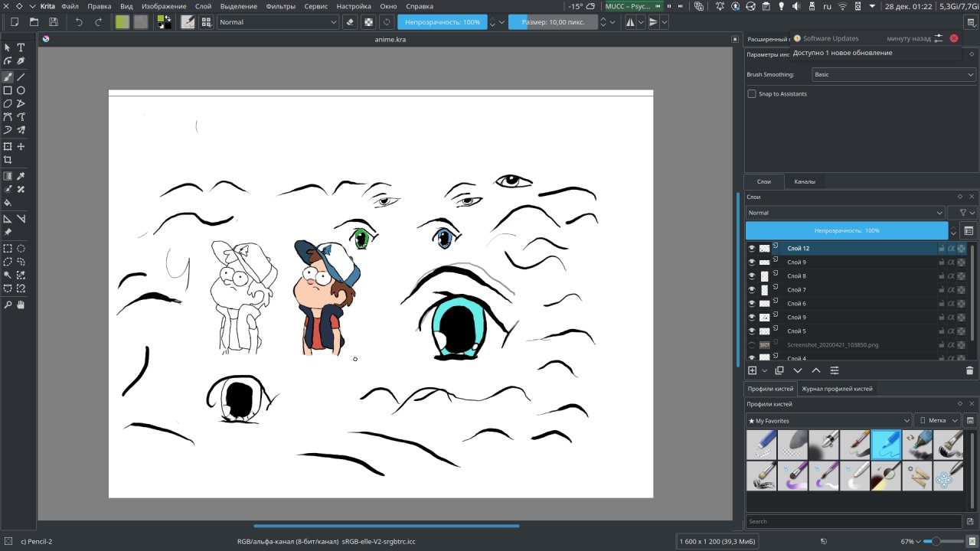Image resolution: width=980 pixels, height=551 pixels.
Task: Open the Фильтры menu
Action: [281, 6]
